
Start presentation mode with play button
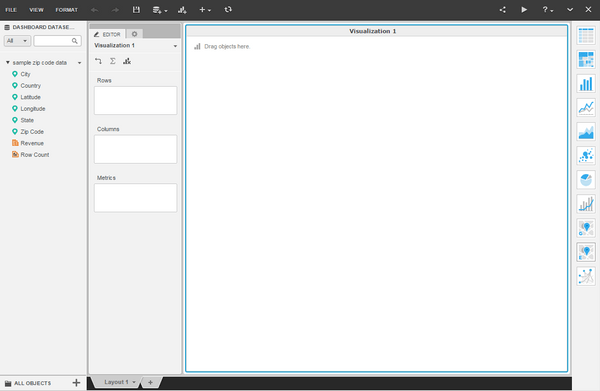coord(524,10)
